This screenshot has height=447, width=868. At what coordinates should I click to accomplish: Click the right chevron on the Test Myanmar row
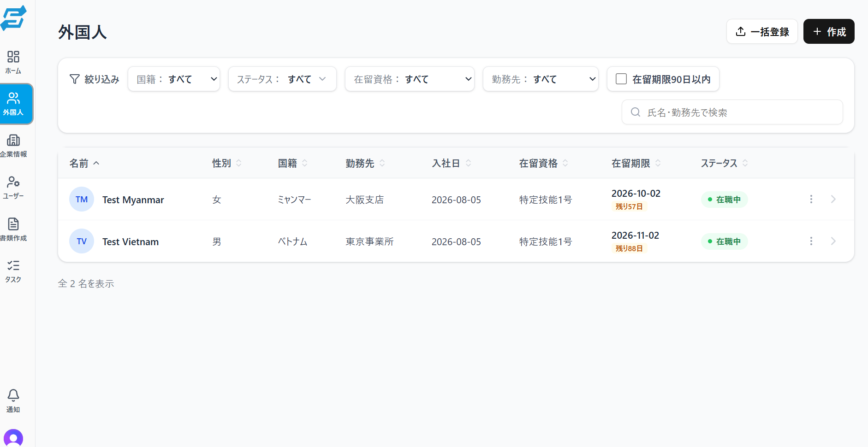coord(833,199)
